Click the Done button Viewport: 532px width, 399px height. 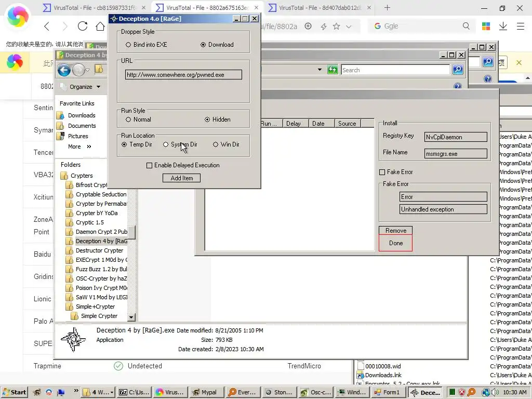pyautogui.click(x=395, y=243)
